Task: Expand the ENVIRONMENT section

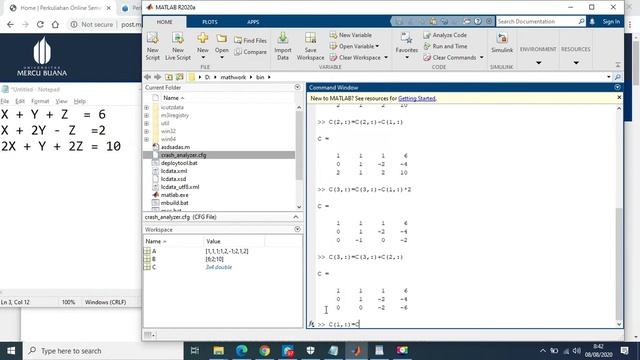Action: pos(538,62)
